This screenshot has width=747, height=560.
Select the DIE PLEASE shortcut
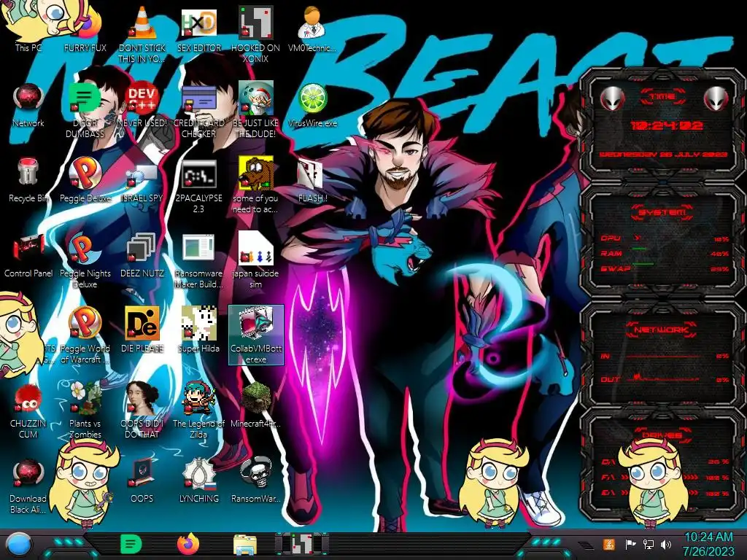pos(142,330)
